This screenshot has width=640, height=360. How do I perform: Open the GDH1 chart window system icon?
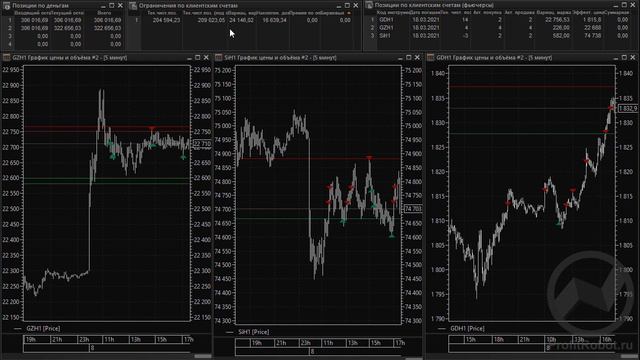click(x=430, y=58)
